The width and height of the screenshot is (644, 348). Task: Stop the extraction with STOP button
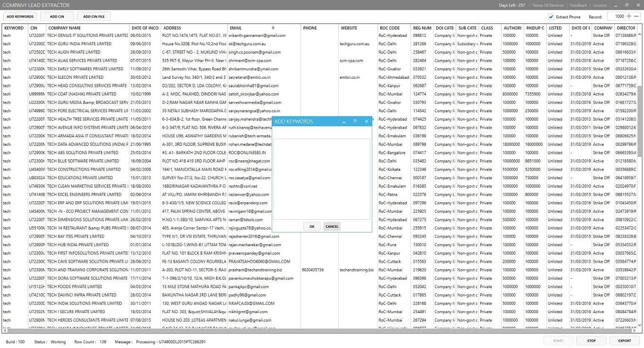[591, 340]
